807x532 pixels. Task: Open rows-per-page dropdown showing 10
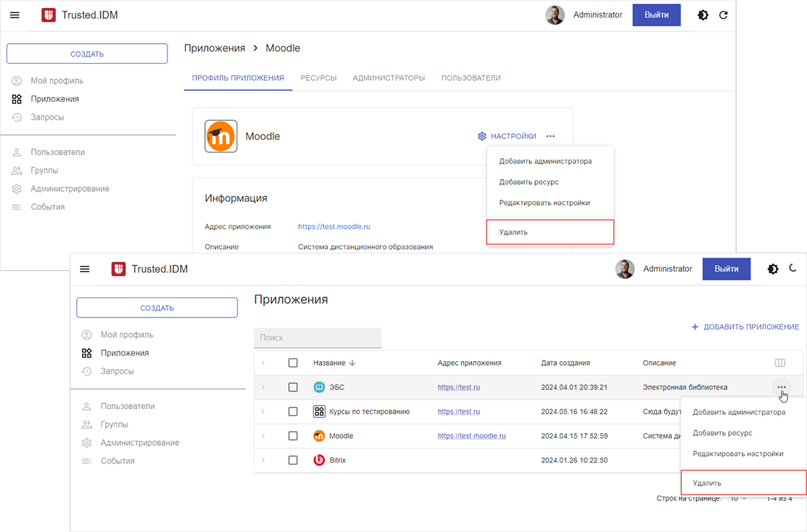pyautogui.click(x=738, y=498)
